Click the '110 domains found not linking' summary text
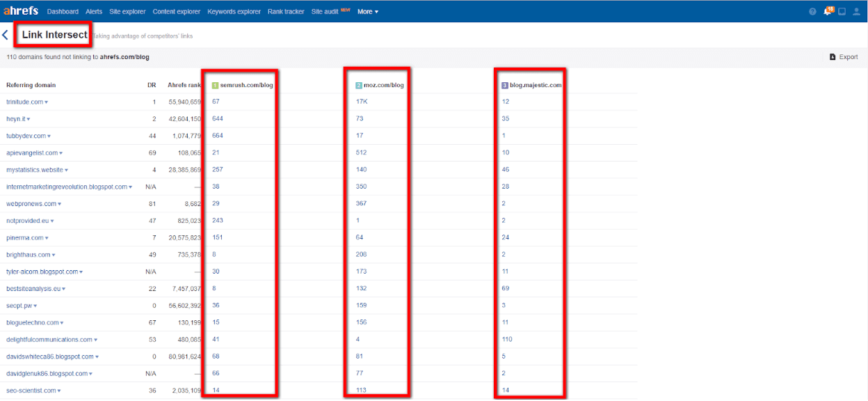 coord(78,57)
